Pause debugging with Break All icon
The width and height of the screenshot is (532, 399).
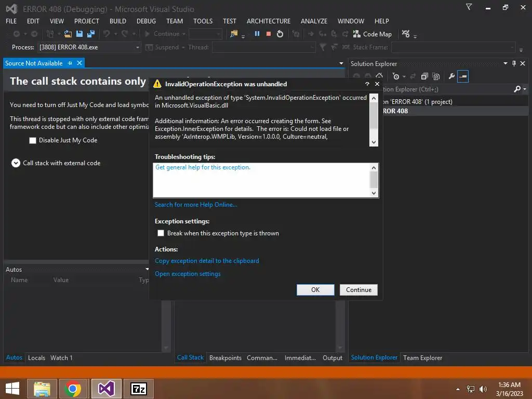coord(257,34)
